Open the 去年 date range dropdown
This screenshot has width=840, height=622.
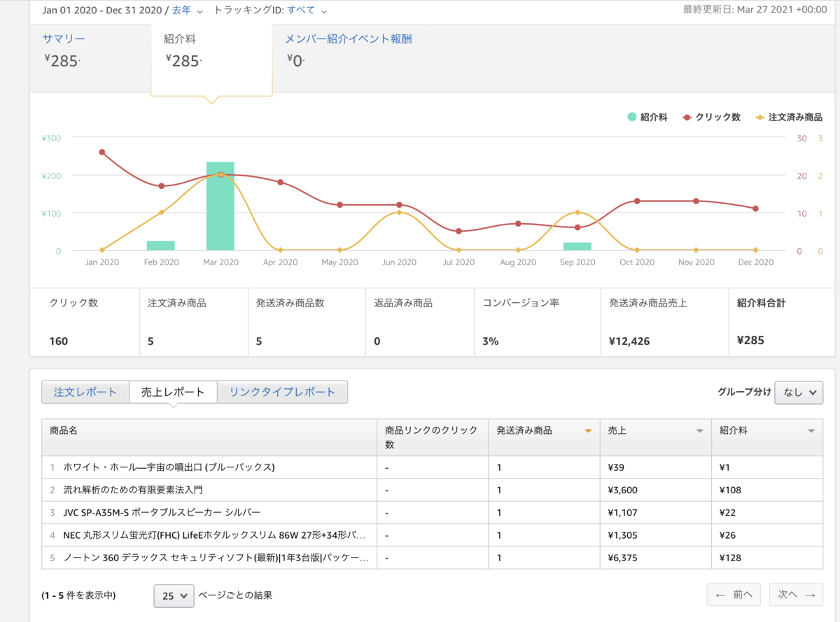(187, 10)
